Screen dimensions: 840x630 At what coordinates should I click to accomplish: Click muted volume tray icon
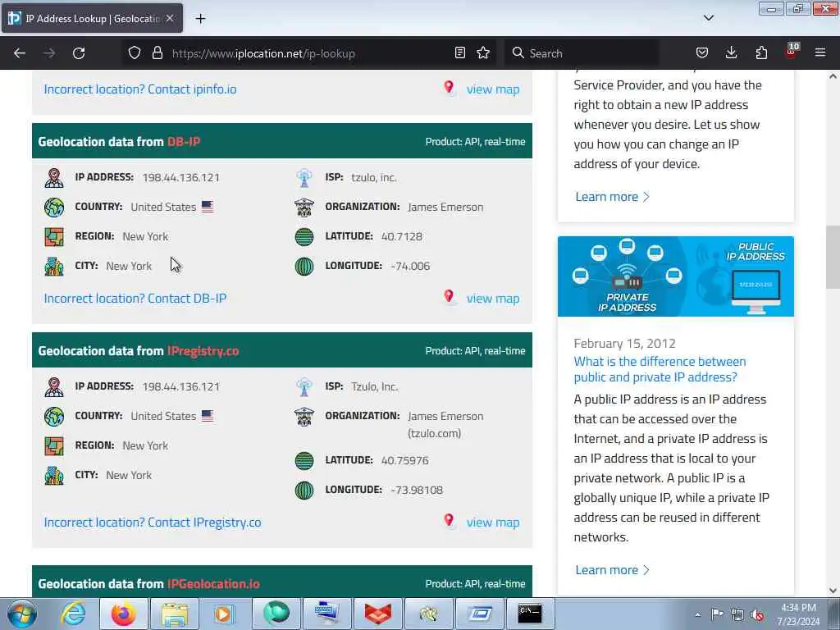pyautogui.click(x=757, y=615)
